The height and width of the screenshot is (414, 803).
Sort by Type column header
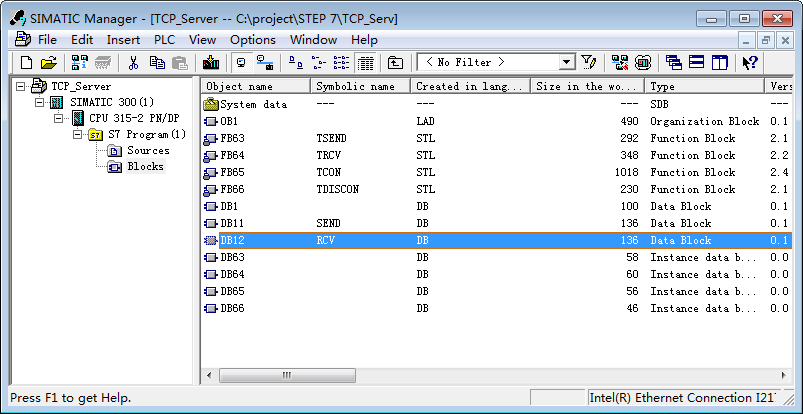[x=704, y=86]
